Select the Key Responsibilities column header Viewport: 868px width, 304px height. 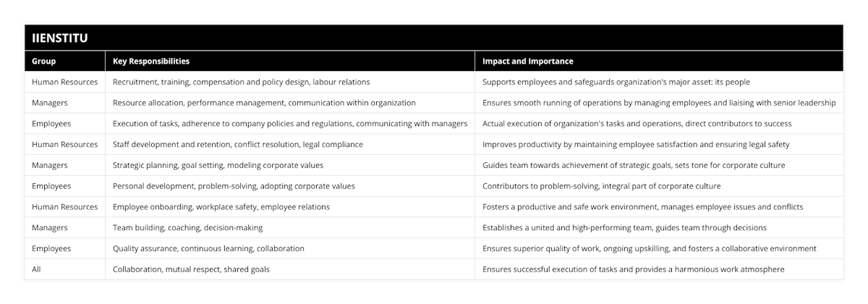151,62
